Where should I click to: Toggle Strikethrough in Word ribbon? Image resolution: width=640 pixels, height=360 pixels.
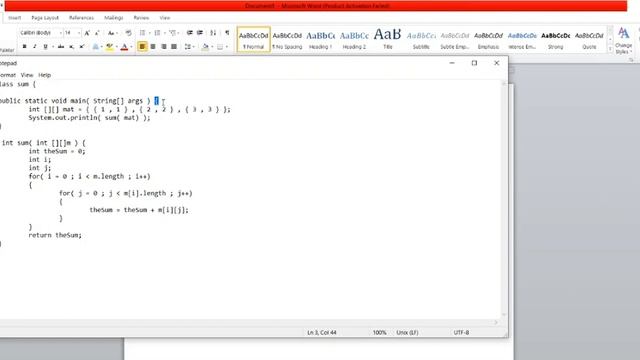61,47
